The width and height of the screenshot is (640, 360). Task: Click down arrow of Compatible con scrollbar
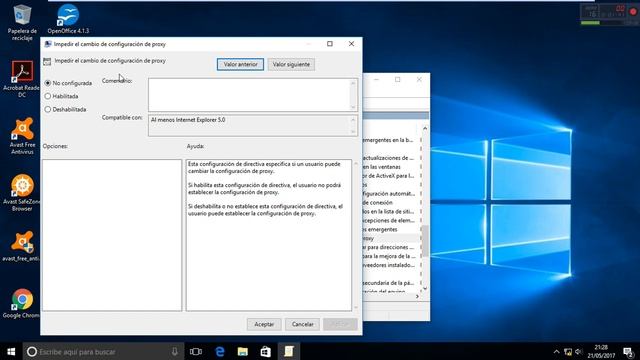(353, 132)
